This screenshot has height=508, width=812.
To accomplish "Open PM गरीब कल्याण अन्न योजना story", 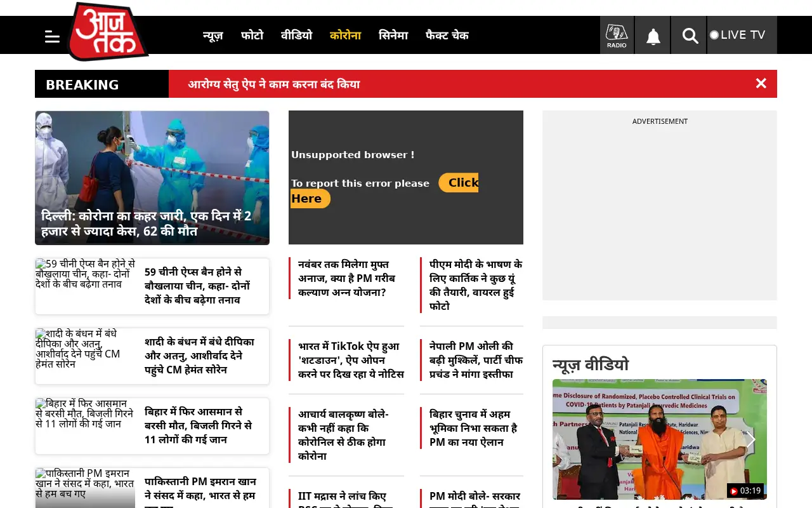I will coord(348,278).
